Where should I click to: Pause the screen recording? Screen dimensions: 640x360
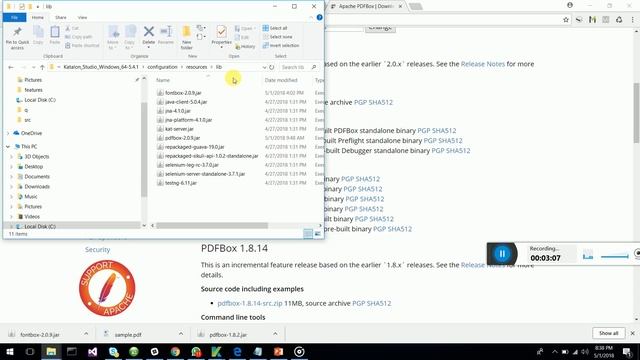(502, 253)
